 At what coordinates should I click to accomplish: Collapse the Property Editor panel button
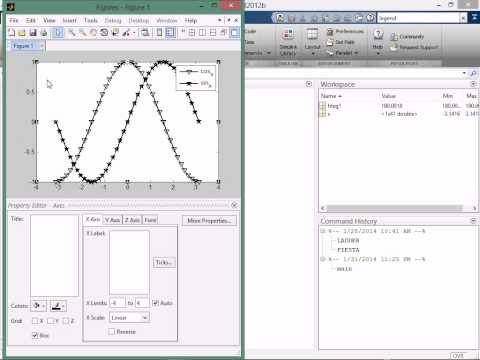[234, 205]
